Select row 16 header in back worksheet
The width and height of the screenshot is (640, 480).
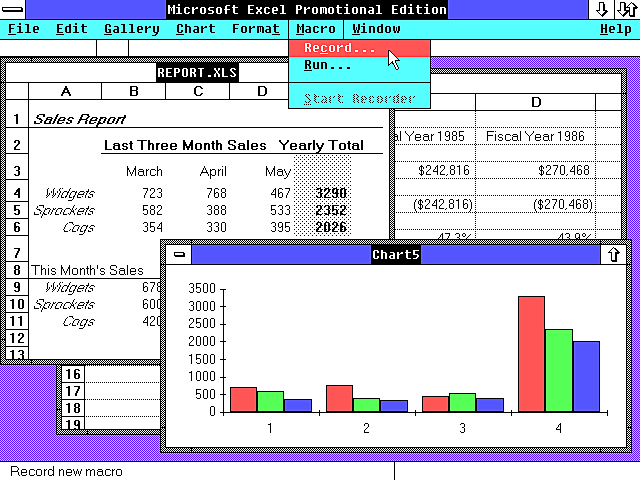73,374
